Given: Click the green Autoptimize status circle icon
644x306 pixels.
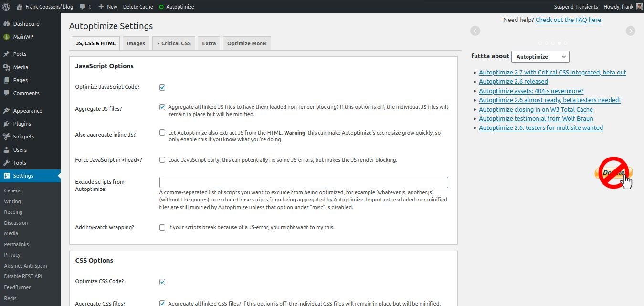Looking at the screenshot, I should pyautogui.click(x=161, y=7).
